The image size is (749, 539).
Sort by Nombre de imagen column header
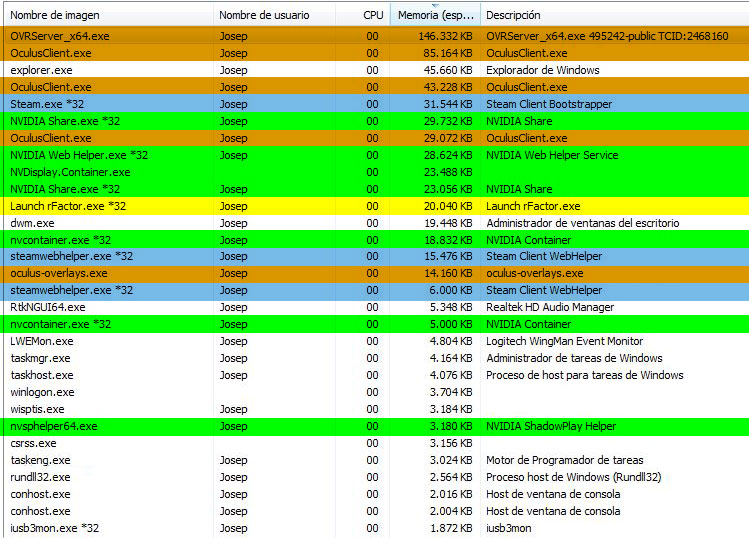(x=109, y=15)
